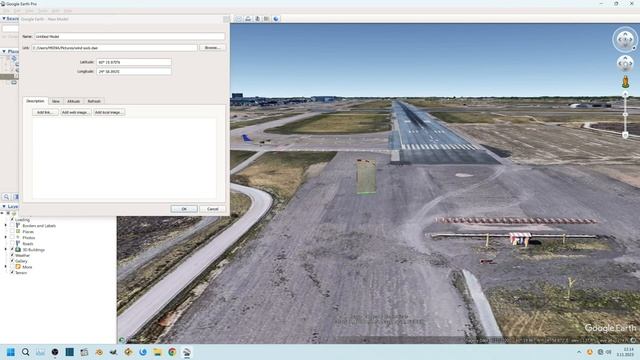Click the Link path input field

114,48
